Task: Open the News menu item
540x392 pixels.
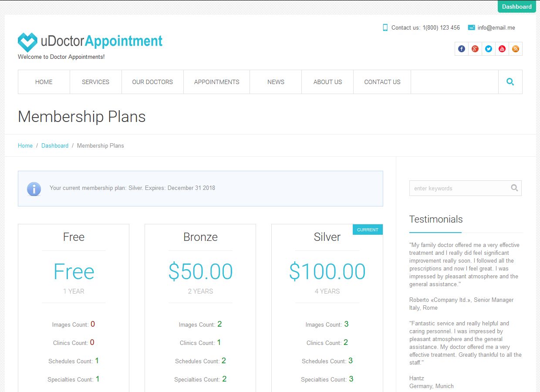Action: 276,82
